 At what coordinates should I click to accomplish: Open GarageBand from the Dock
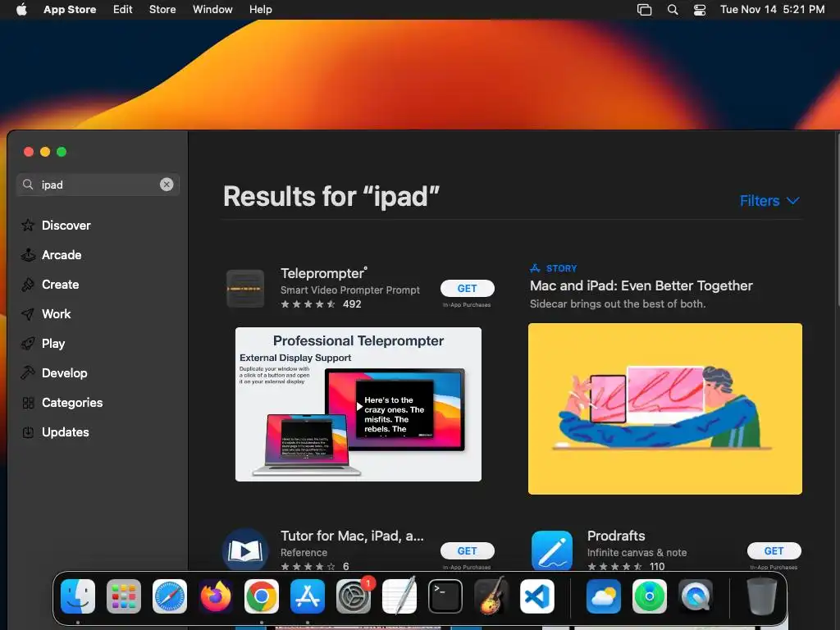coord(491,596)
